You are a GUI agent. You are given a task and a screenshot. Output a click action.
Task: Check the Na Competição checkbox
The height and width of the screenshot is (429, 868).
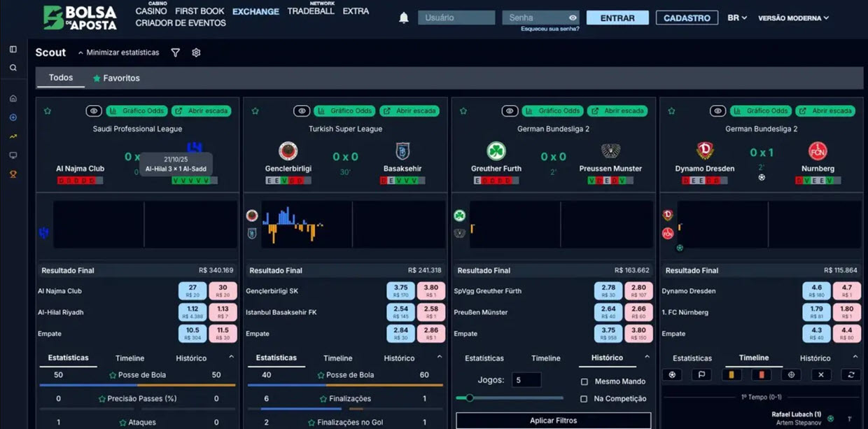584,399
